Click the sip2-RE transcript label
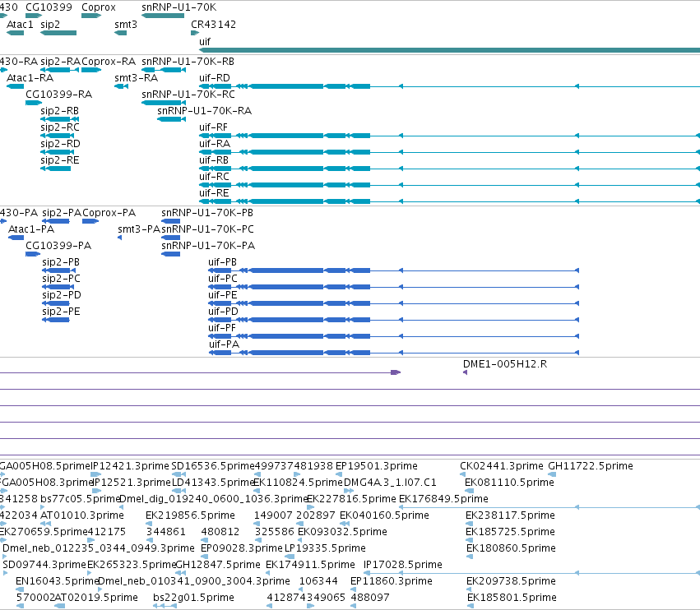Viewport: 700px width, 610px height. coord(60,160)
